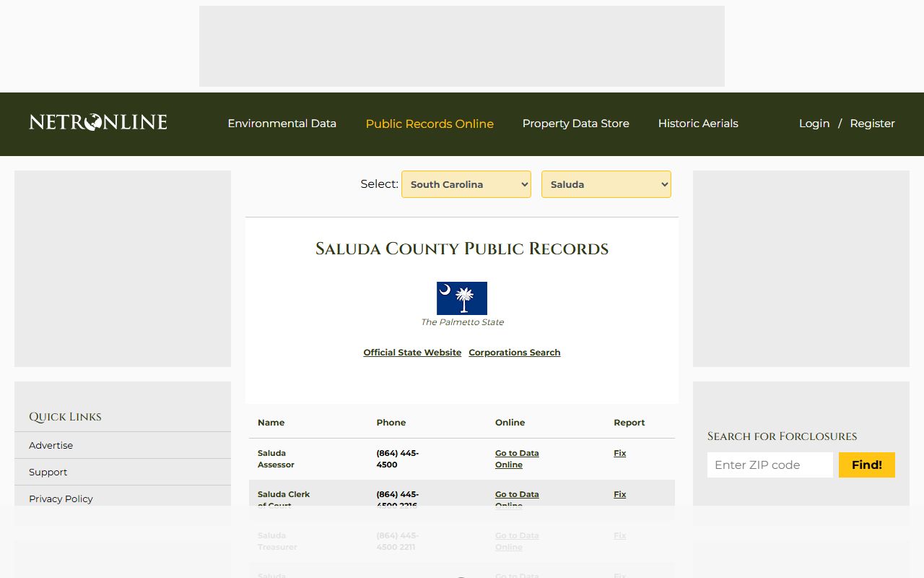Viewport: 924px width, 578px height.
Task: Click the Phone column header
Action: click(391, 423)
